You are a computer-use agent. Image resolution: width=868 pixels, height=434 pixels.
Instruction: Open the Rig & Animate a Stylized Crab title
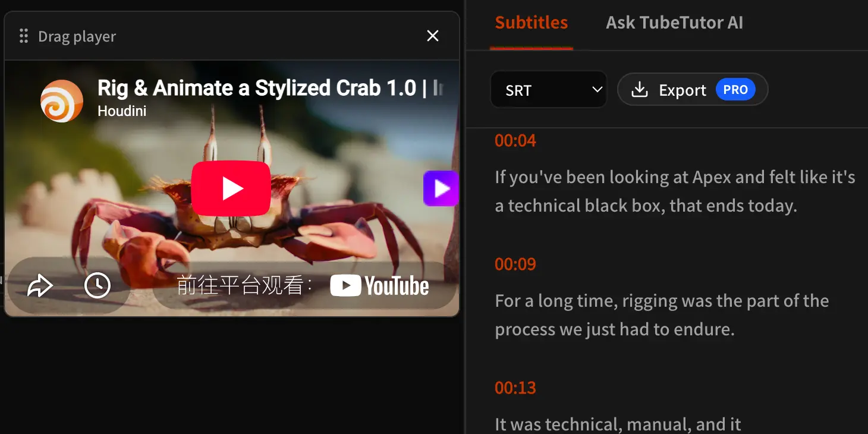(271, 88)
